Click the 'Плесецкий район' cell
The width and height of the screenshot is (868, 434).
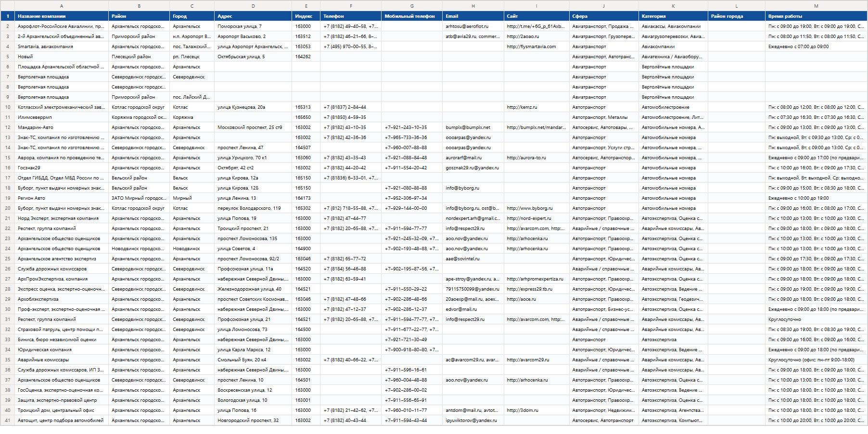[x=139, y=57]
